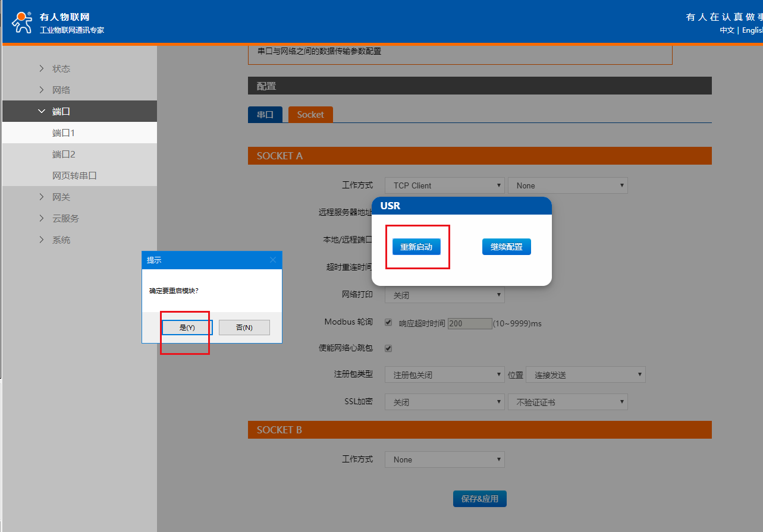Expand the 网关 menu chevron
The height and width of the screenshot is (532, 763).
click(x=42, y=197)
